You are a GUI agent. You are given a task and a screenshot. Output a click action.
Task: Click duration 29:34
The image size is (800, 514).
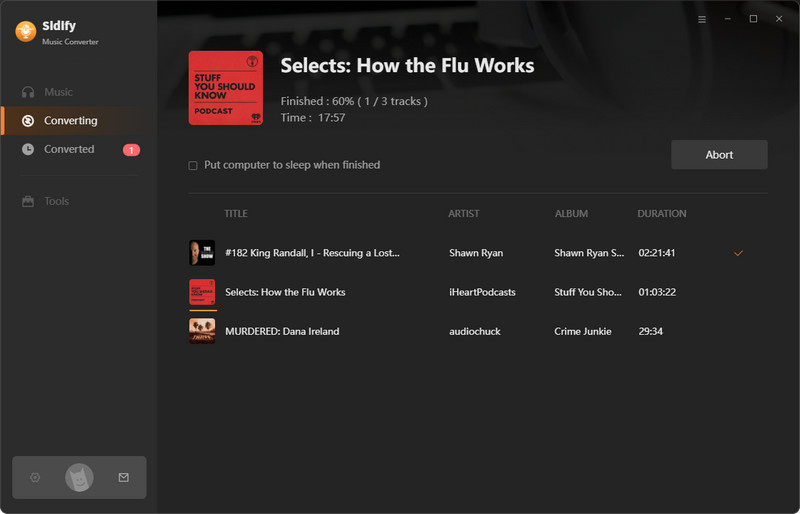(651, 331)
